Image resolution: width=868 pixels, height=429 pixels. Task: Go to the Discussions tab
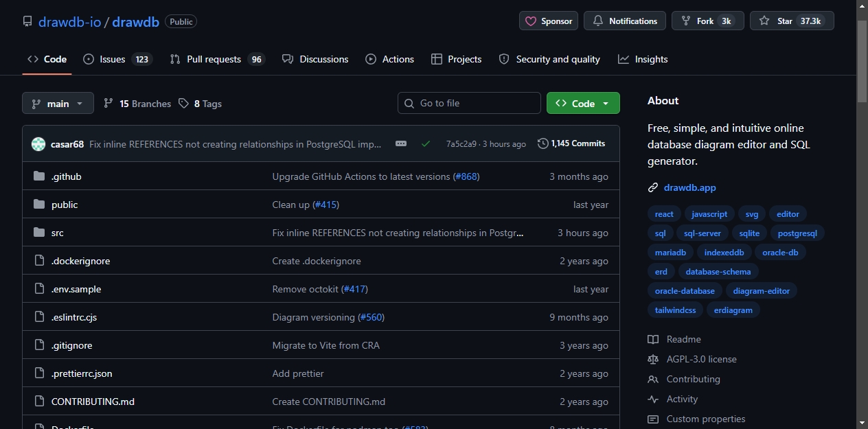[315, 59]
